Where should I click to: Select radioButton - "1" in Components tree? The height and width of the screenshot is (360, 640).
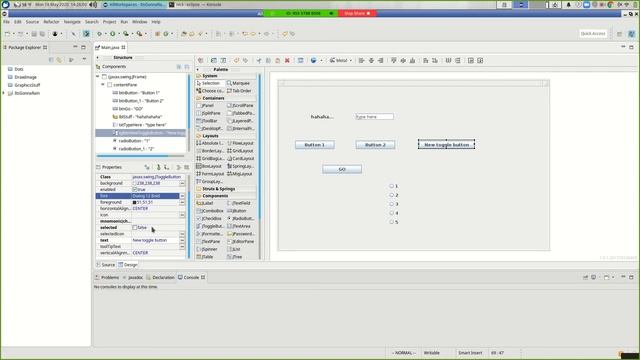coord(132,141)
